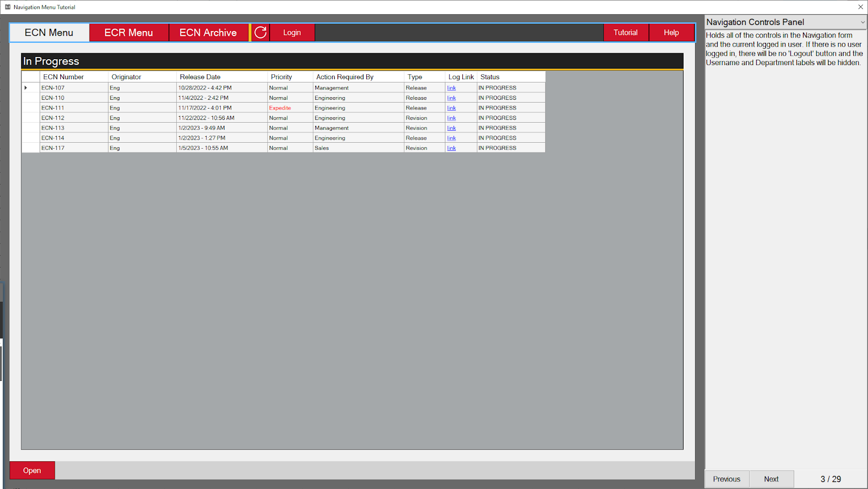This screenshot has width=868, height=489.
Task: Click the circular refresh icon
Action: pos(260,33)
